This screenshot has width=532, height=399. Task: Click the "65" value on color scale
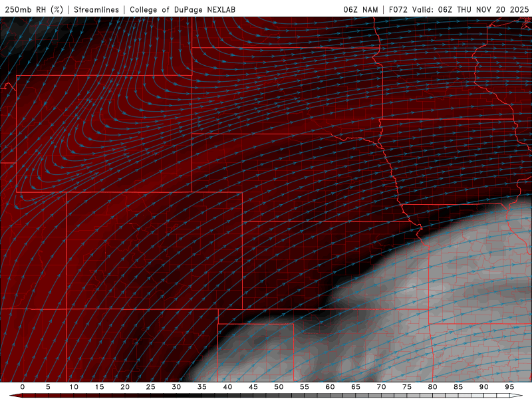[x=356, y=387]
